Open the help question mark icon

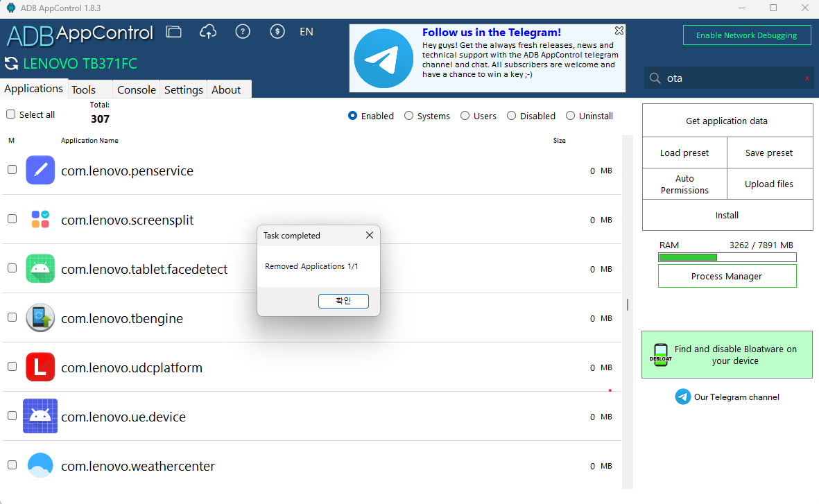coord(242,32)
